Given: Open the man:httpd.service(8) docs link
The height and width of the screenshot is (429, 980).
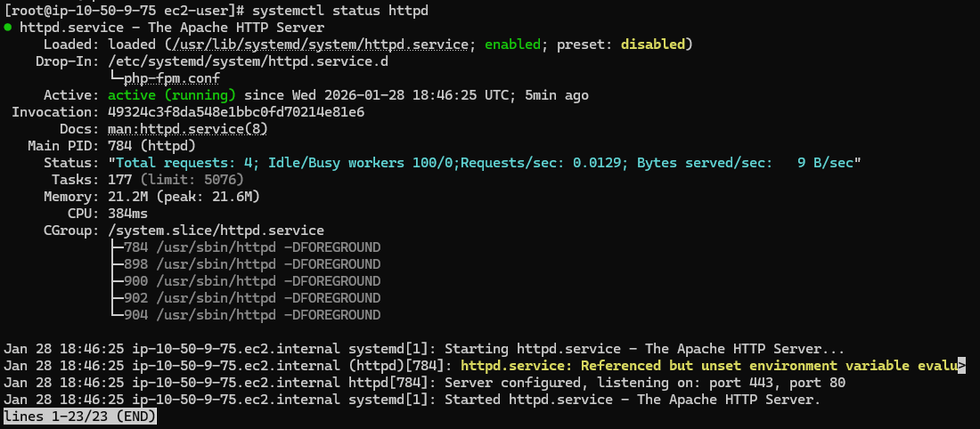Looking at the screenshot, I should point(188,129).
